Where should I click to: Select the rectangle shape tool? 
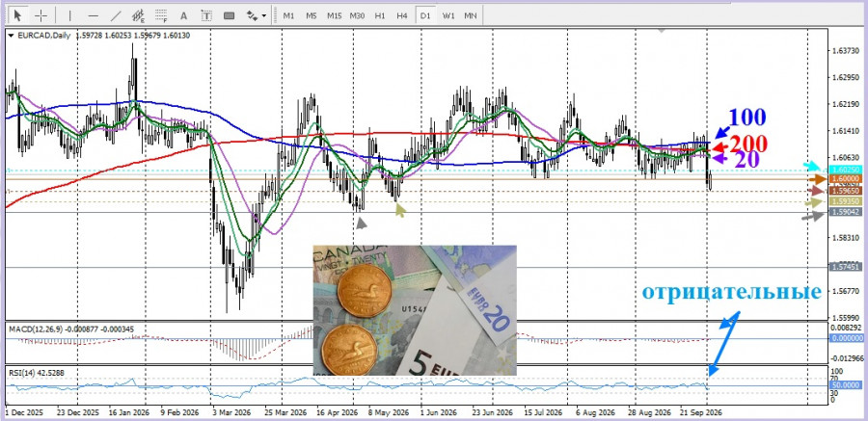pyautogui.click(x=229, y=15)
